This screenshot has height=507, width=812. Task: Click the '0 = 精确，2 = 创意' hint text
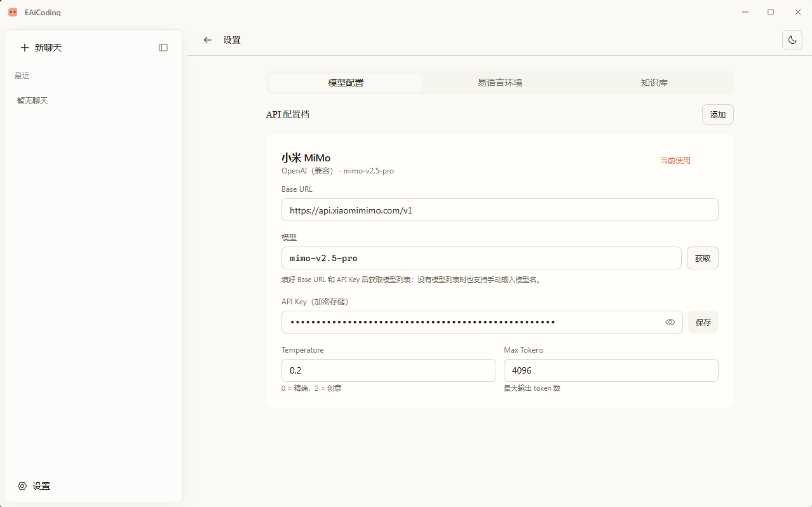click(x=311, y=388)
